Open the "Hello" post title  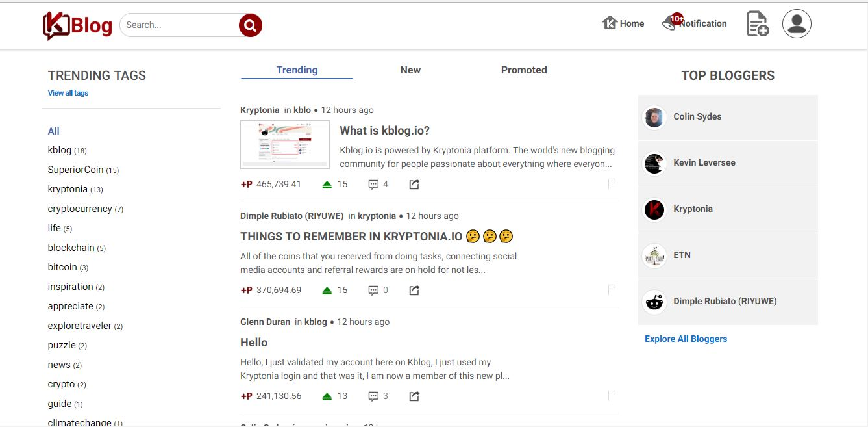pyautogui.click(x=254, y=343)
